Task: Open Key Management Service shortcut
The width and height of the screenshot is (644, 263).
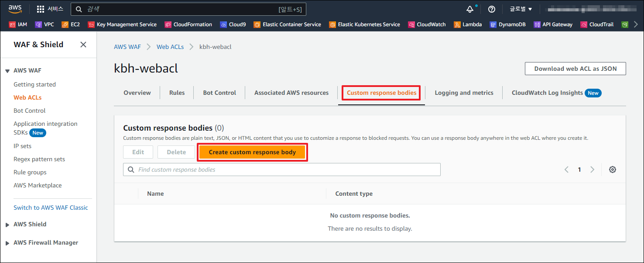Action: [122, 24]
